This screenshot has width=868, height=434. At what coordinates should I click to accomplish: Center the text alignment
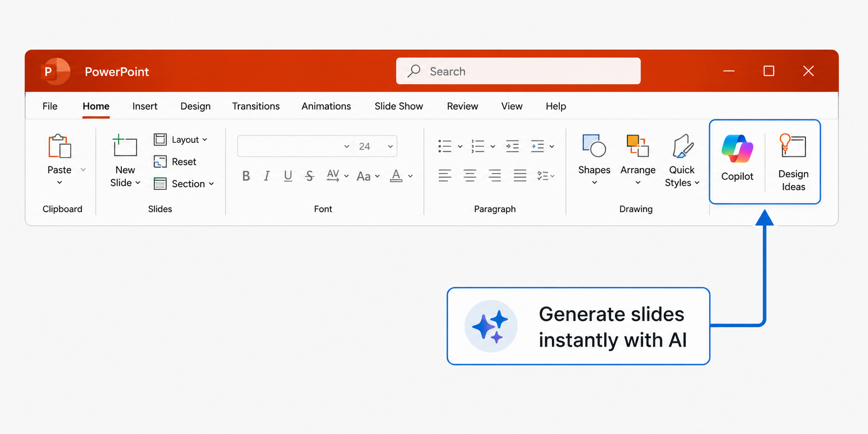470,175
